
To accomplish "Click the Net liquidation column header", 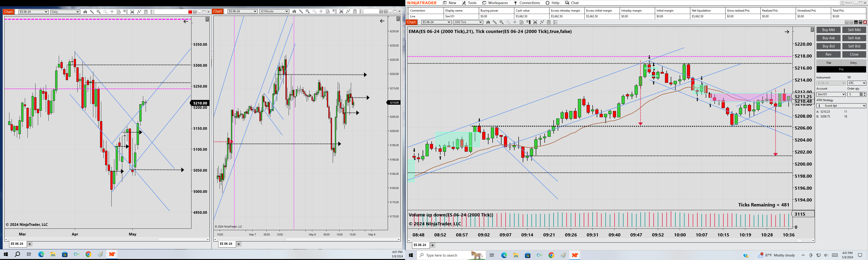I will point(707,11).
